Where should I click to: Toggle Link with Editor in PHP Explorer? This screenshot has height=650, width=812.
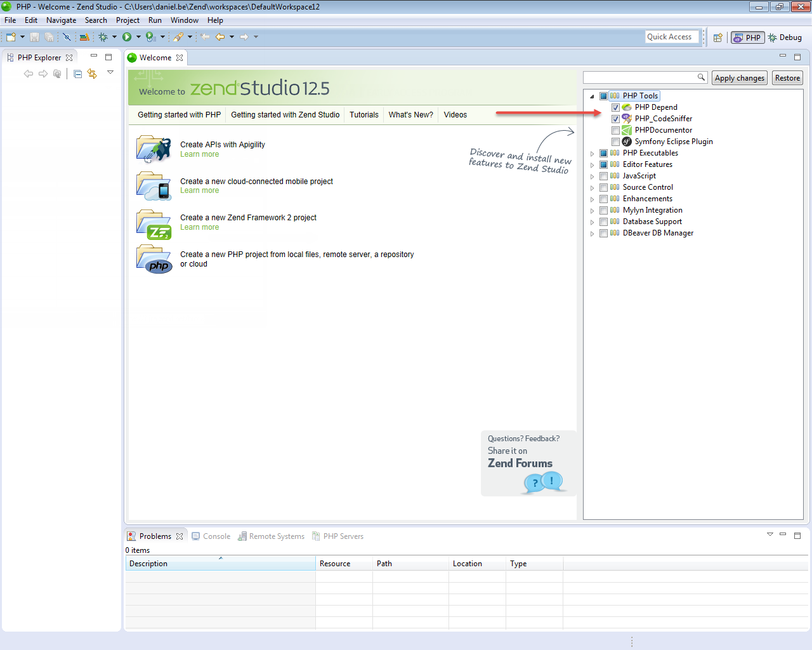click(93, 74)
